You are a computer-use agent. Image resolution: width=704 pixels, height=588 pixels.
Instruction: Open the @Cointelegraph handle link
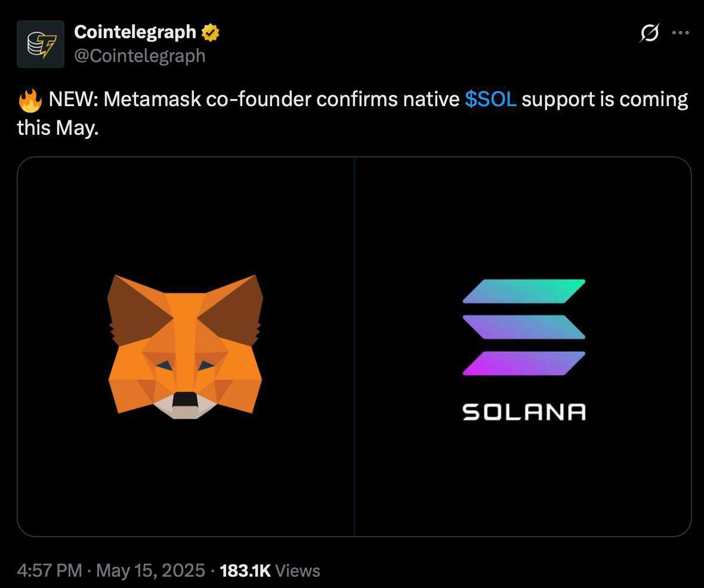pyautogui.click(x=140, y=55)
